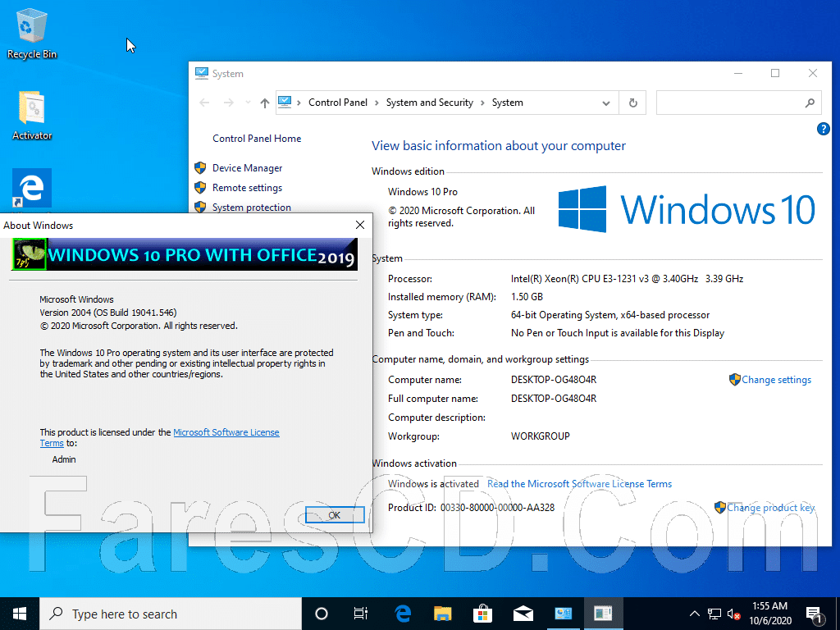Select the processor text 'Intel(R) Xeon(R) CPU E3-1231 v3'
Screen dimensions: 840x630
[x=580, y=279]
